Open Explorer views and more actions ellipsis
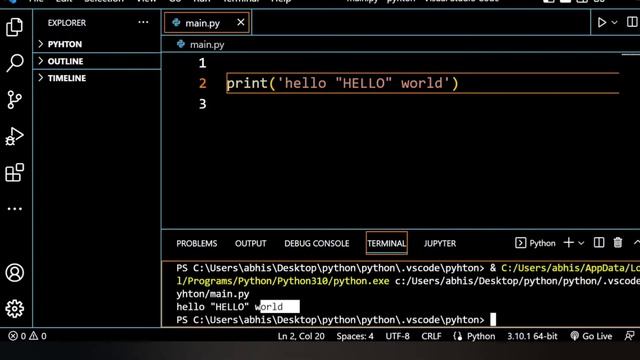Viewport: 640px width, 360px height. [x=143, y=22]
